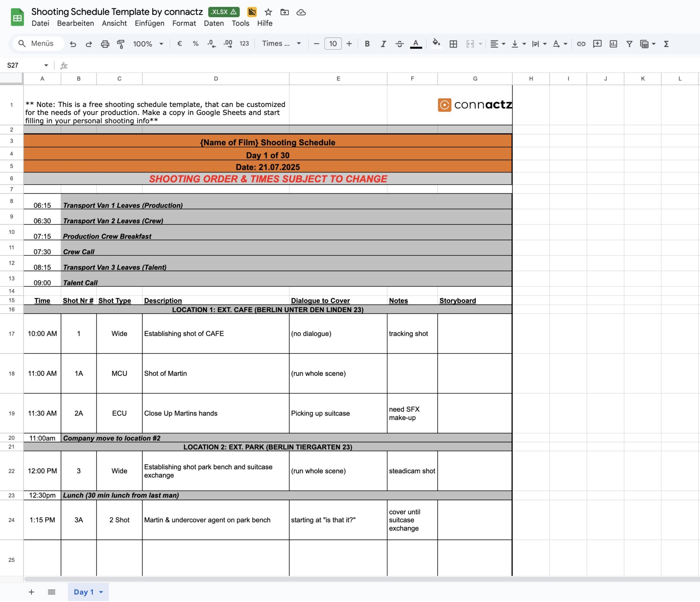This screenshot has height=602, width=700.
Task: Click the insert chart icon
Action: [613, 44]
